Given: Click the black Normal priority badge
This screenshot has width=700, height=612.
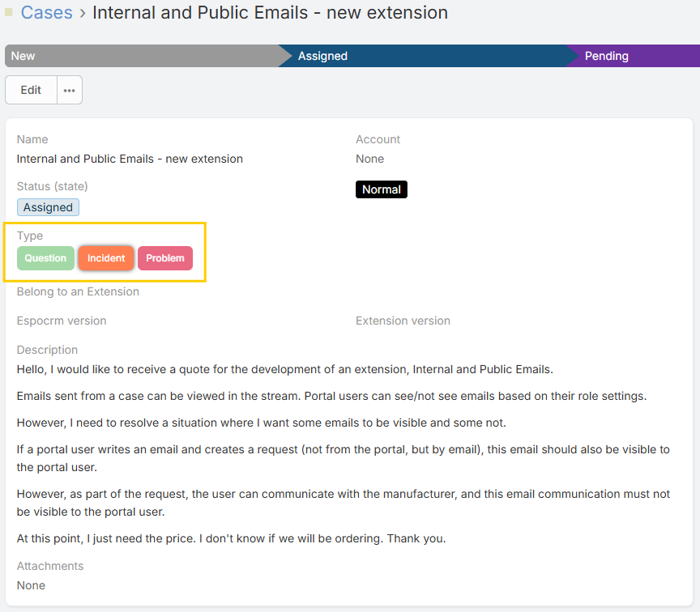Looking at the screenshot, I should pos(381,189).
